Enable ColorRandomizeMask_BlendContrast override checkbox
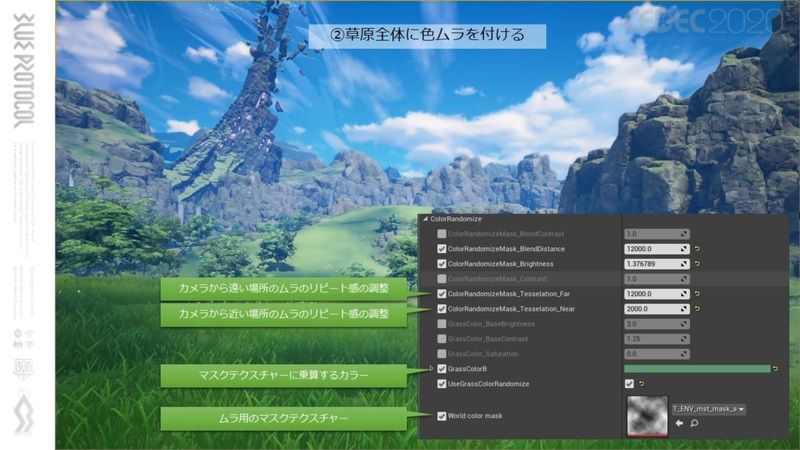Screen dimensions: 800x450 point(442,234)
